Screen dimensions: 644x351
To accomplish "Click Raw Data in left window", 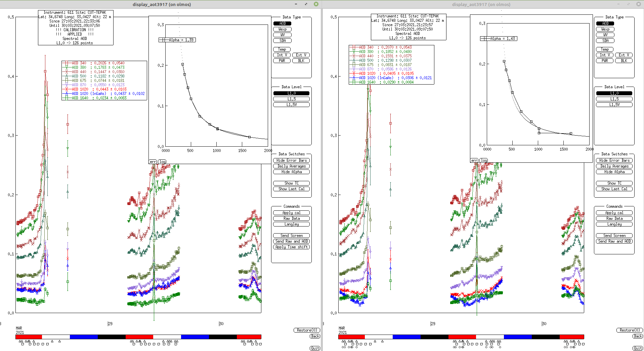I will click(291, 218).
